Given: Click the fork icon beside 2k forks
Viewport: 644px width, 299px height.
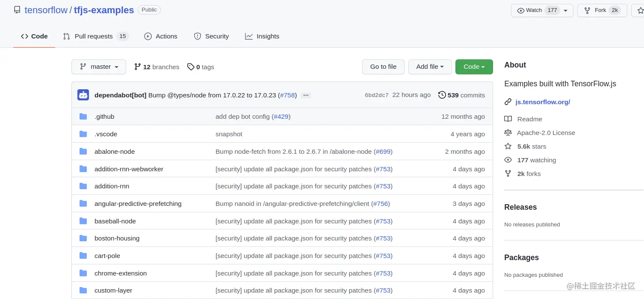Looking at the screenshot, I should (508, 174).
